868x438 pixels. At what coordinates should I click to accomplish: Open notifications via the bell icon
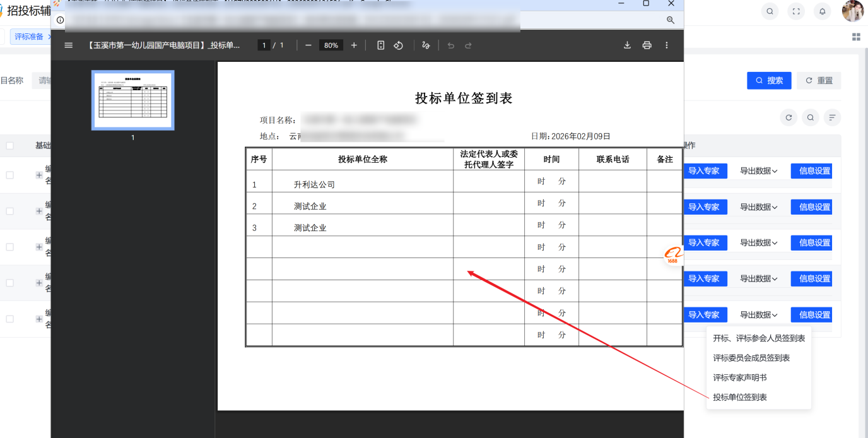[822, 11]
